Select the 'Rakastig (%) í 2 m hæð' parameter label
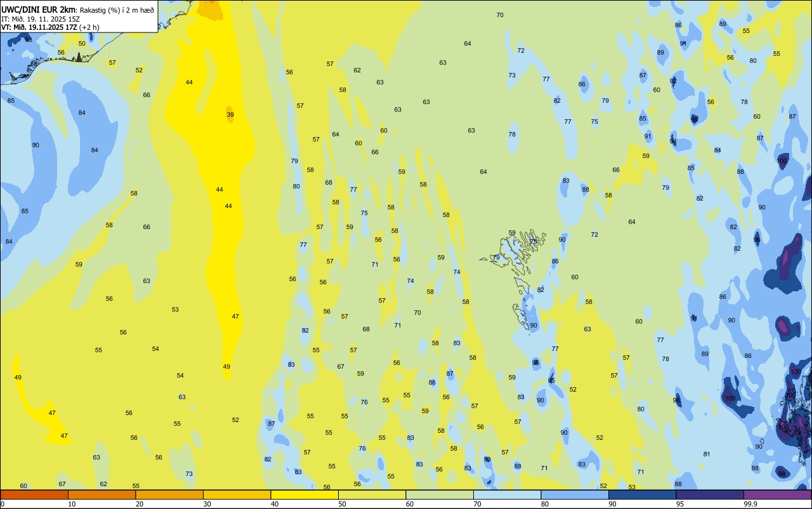Image resolution: width=812 pixels, height=509 pixels. pyautogui.click(x=117, y=10)
